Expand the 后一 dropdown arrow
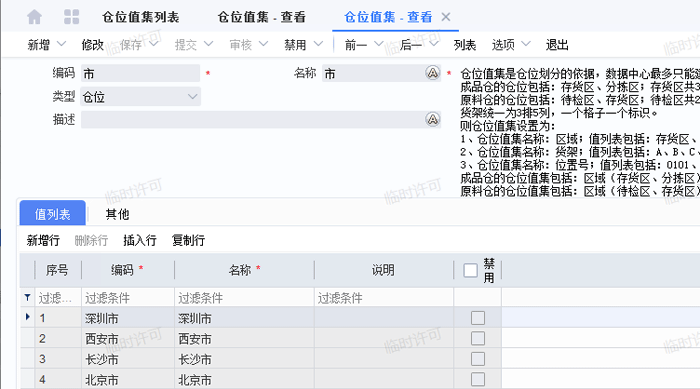The width and height of the screenshot is (700, 389). [433, 44]
